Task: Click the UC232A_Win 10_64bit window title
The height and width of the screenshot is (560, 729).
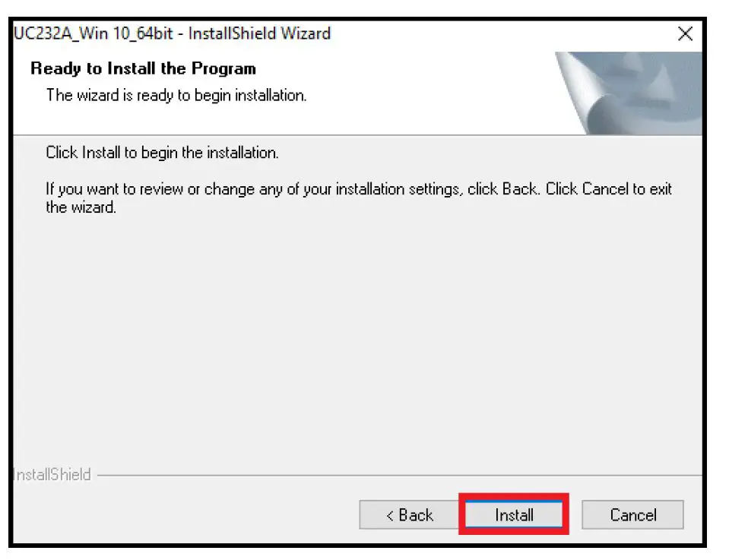Action: (172, 33)
